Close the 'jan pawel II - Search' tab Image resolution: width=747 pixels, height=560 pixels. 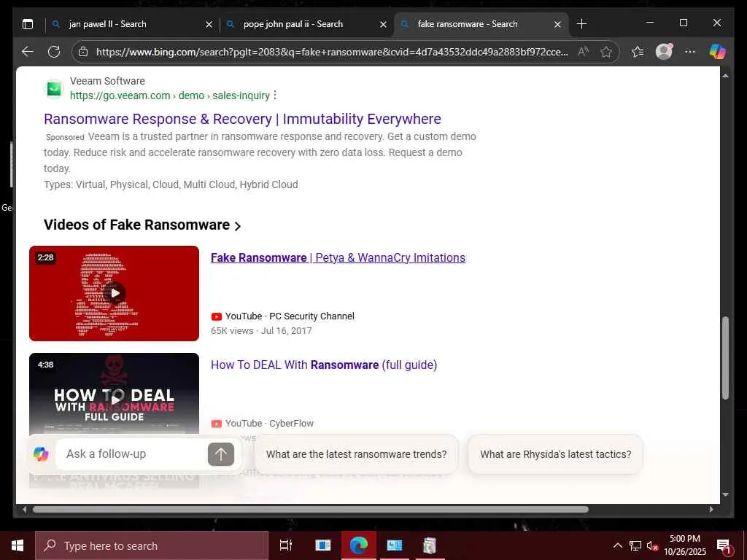tap(209, 24)
